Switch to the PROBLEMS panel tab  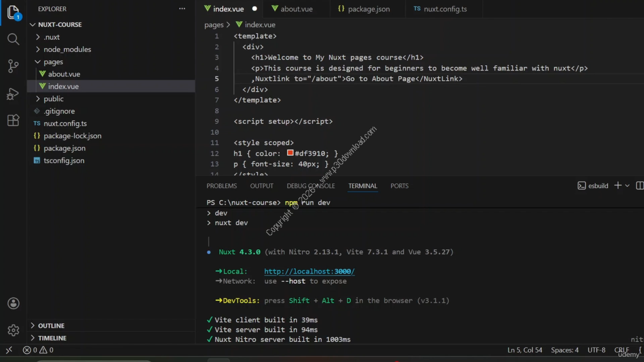pos(221,186)
